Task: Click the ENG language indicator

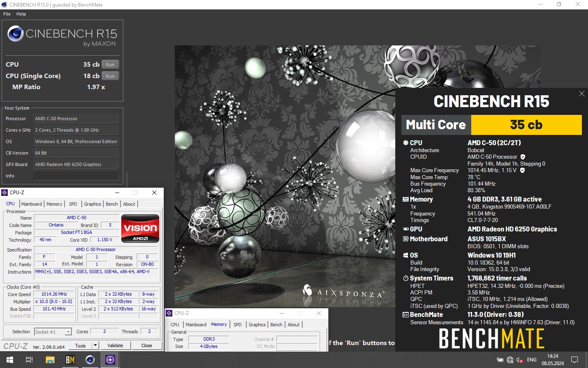Action: (x=532, y=360)
